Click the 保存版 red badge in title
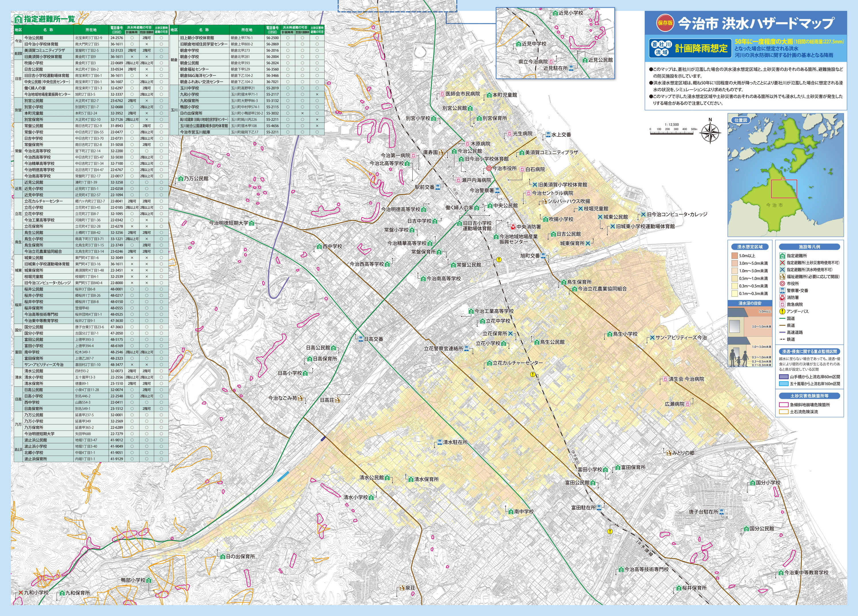 click(665, 23)
